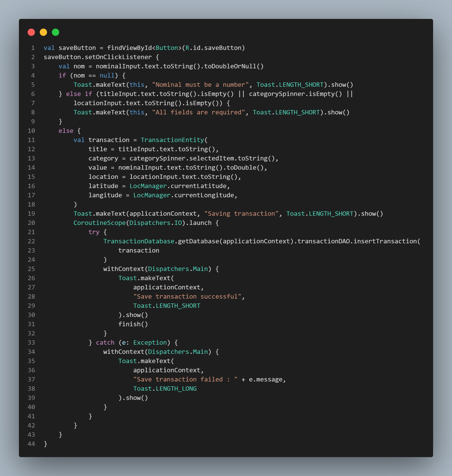
Task: Click 'title' parameter on line 12
Action: click(x=98, y=149)
